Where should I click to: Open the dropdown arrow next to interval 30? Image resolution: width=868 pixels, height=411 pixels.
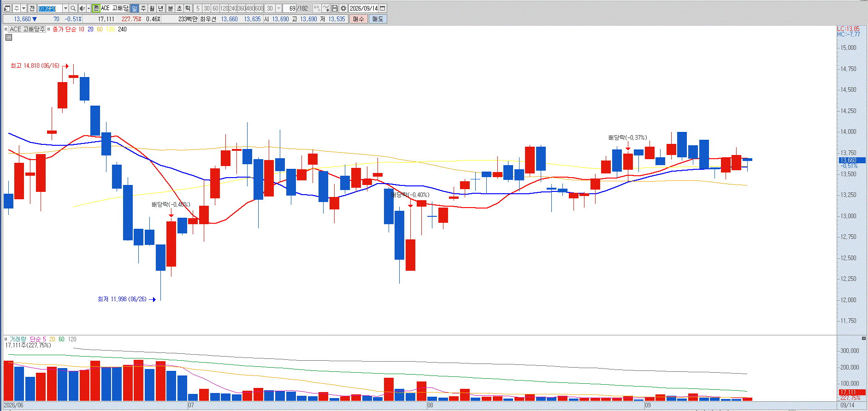tap(278, 8)
